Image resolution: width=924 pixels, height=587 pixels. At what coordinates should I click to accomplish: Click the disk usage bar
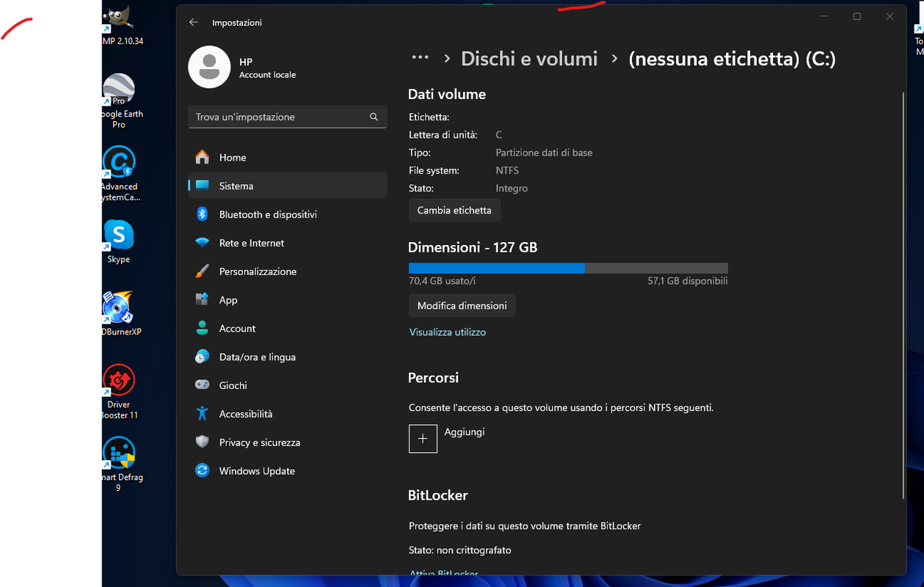[568, 268]
